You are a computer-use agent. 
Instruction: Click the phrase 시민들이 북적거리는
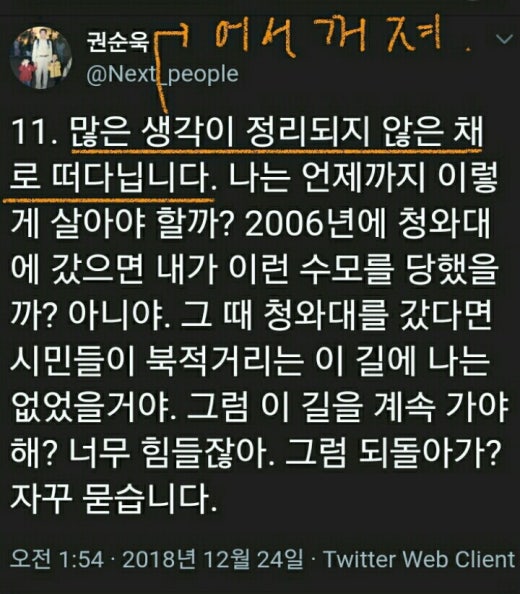tap(156, 361)
